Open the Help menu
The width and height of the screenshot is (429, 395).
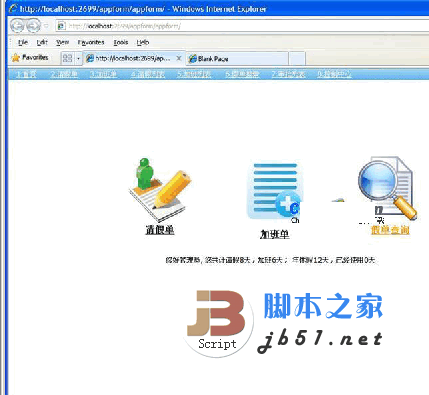click(x=143, y=42)
